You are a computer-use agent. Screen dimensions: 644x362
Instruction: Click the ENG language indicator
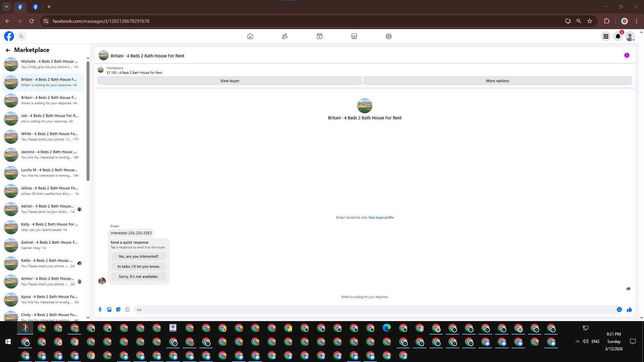[x=596, y=342]
